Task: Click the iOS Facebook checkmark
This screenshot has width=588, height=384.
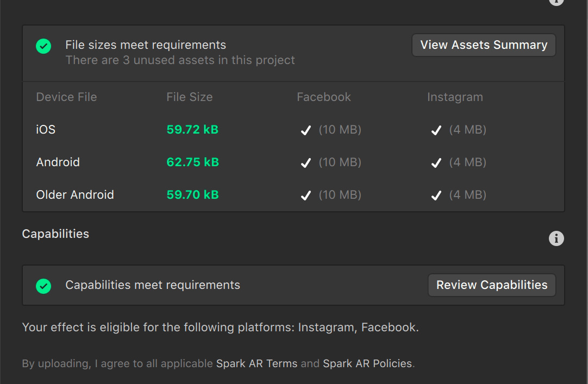Action: pyautogui.click(x=306, y=130)
